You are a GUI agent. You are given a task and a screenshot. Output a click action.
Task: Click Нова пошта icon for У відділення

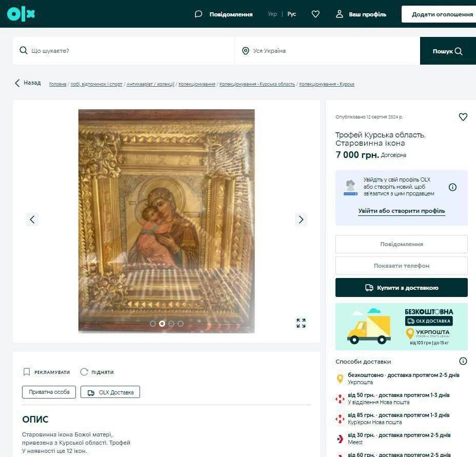[x=340, y=399]
